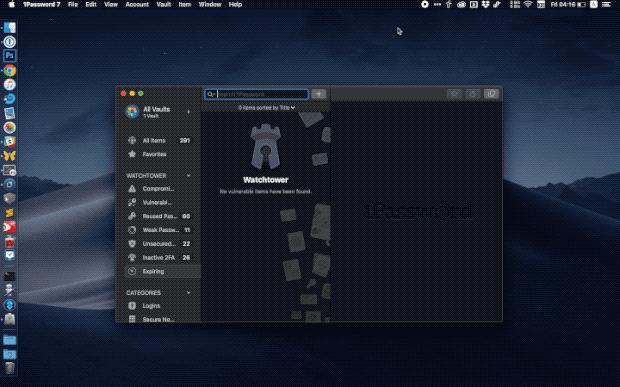The image size is (620, 387).
Task: Open the Item menu
Action: tap(185, 4)
